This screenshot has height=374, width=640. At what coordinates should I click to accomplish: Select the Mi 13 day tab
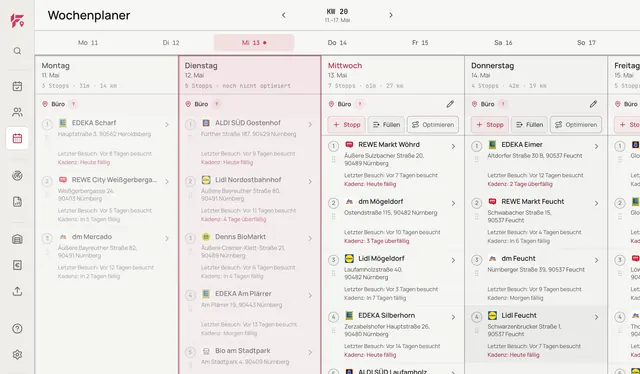[x=254, y=42]
